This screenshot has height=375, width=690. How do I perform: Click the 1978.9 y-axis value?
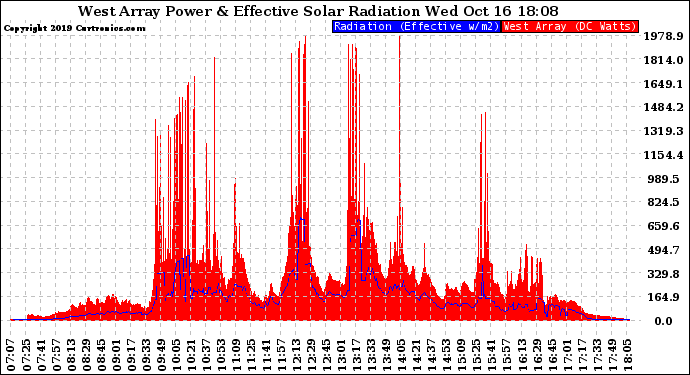coord(663,36)
